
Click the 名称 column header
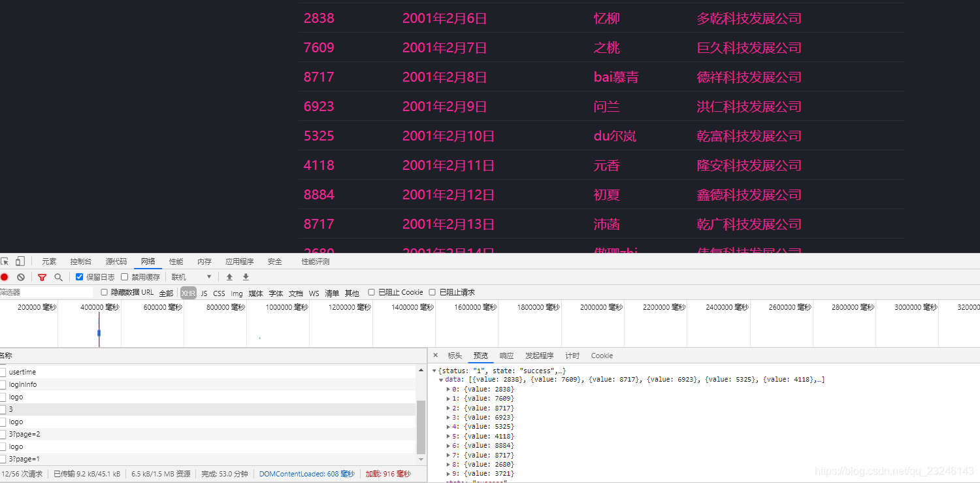tap(212, 356)
